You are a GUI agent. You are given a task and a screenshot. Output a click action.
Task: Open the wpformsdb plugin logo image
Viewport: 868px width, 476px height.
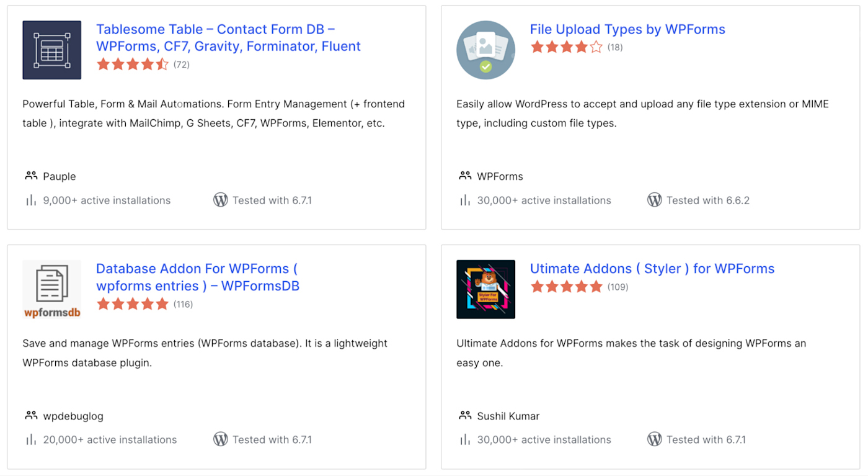click(52, 290)
